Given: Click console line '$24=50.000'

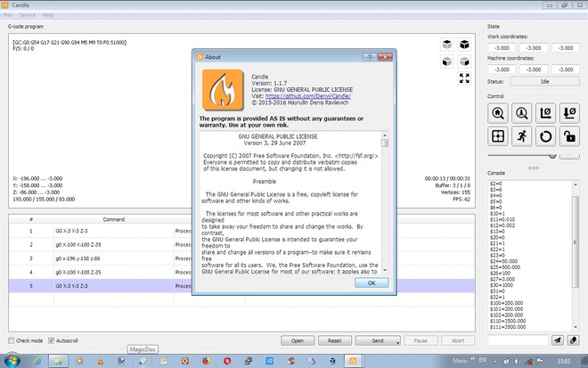Looking at the screenshot, I should [503, 261].
